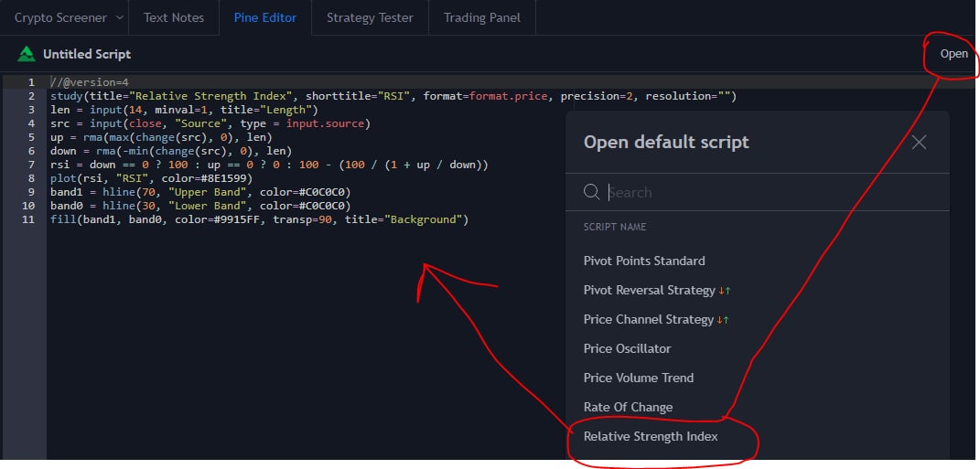Image resolution: width=980 pixels, height=469 pixels.
Task: Click the //@version=4 comment line
Action: (90, 82)
